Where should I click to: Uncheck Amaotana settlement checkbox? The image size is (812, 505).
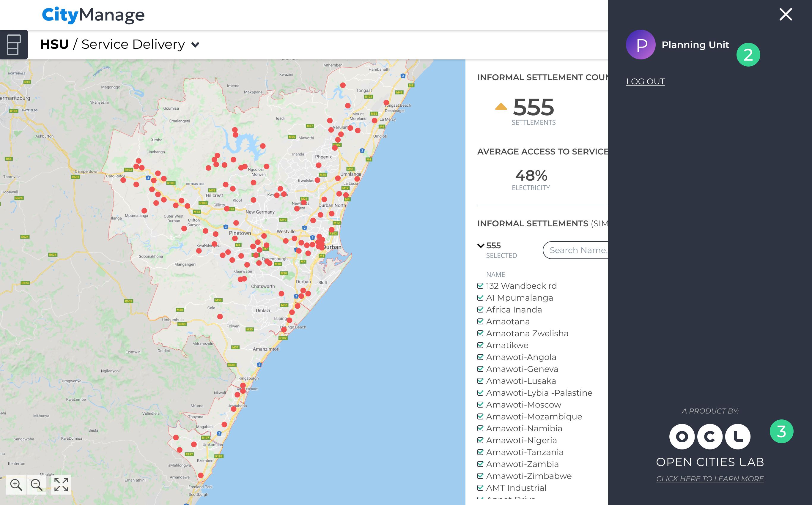coord(480,321)
